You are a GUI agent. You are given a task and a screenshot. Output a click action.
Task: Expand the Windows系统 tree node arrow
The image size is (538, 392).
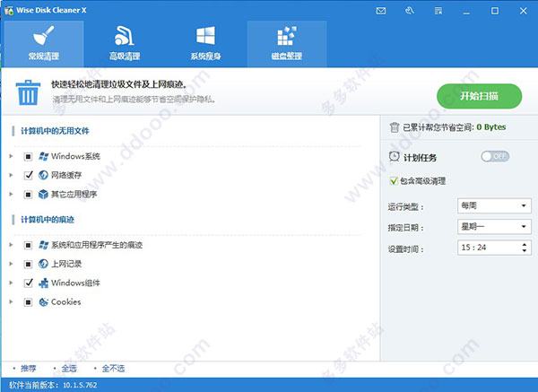(x=11, y=156)
